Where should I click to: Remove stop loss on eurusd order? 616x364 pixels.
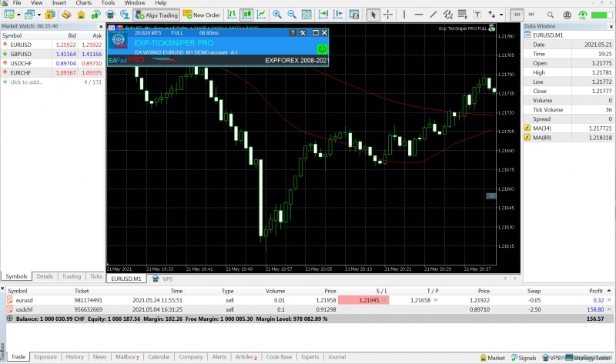click(x=385, y=300)
